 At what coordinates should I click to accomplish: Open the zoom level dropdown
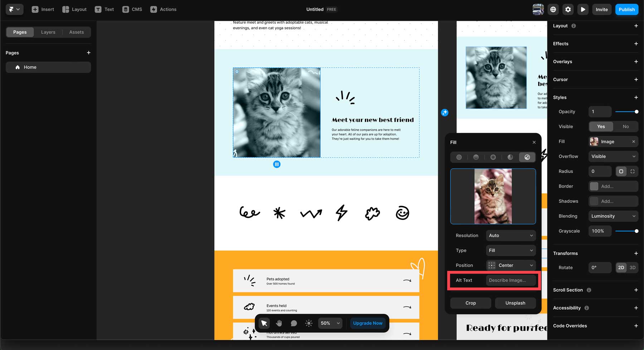pyautogui.click(x=330, y=323)
